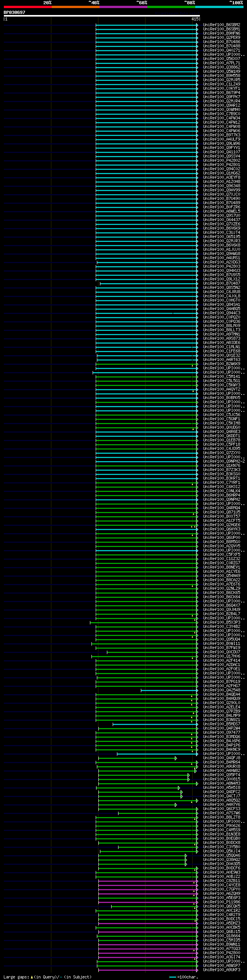Select the UniRef100_Q6AYK3 entry

coord(222,529)
